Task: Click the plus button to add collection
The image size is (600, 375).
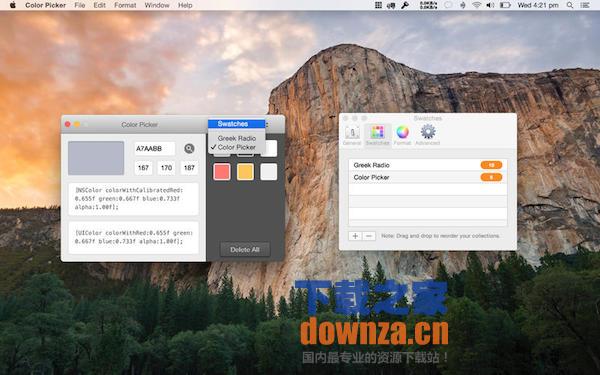Action: pyautogui.click(x=355, y=236)
